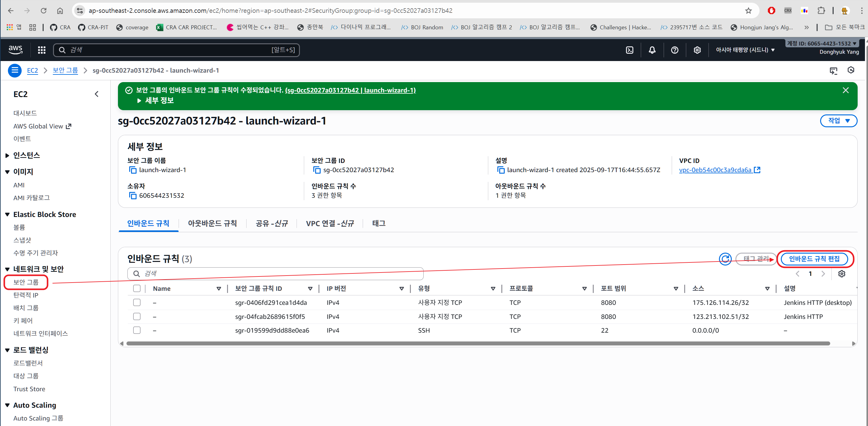The height and width of the screenshot is (426, 868).
Task: Open the 태그 tab
Action: (379, 223)
